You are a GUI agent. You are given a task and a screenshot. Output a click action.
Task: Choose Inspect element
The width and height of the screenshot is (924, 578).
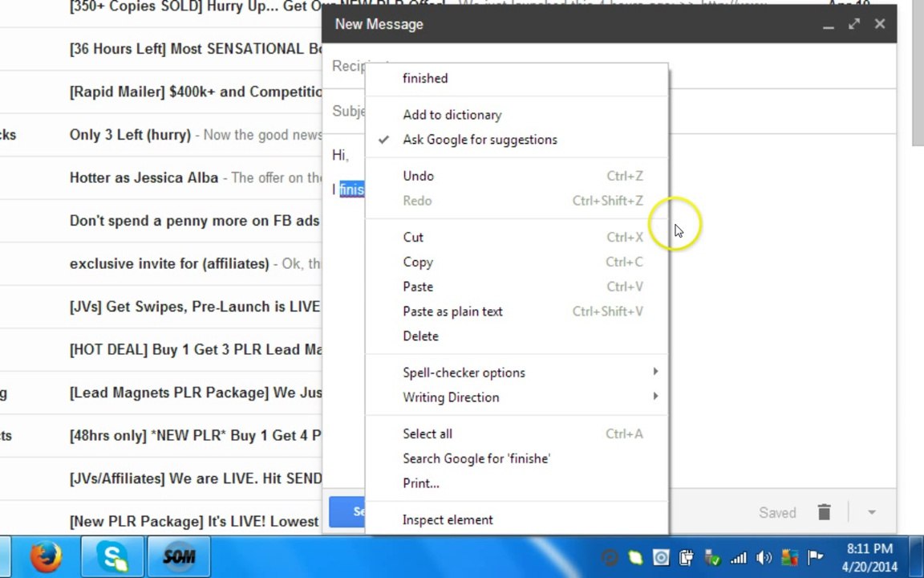click(x=517, y=520)
